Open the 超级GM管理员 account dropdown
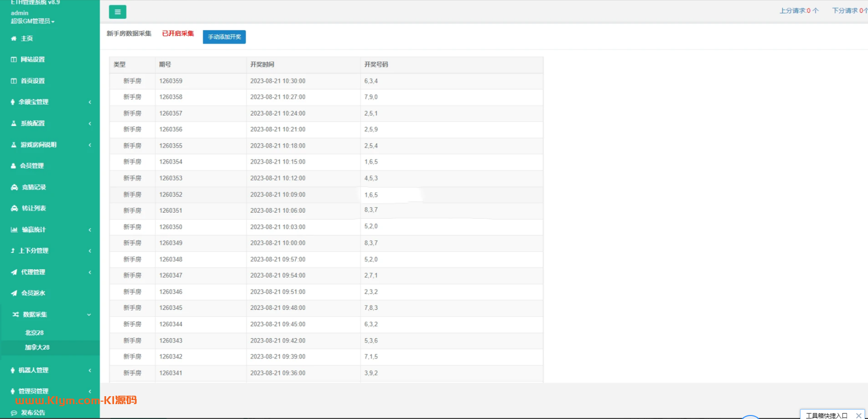868x419 pixels. [x=33, y=21]
